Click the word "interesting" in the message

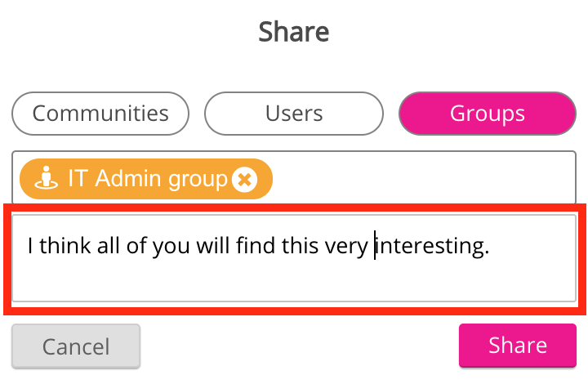point(431,245)
